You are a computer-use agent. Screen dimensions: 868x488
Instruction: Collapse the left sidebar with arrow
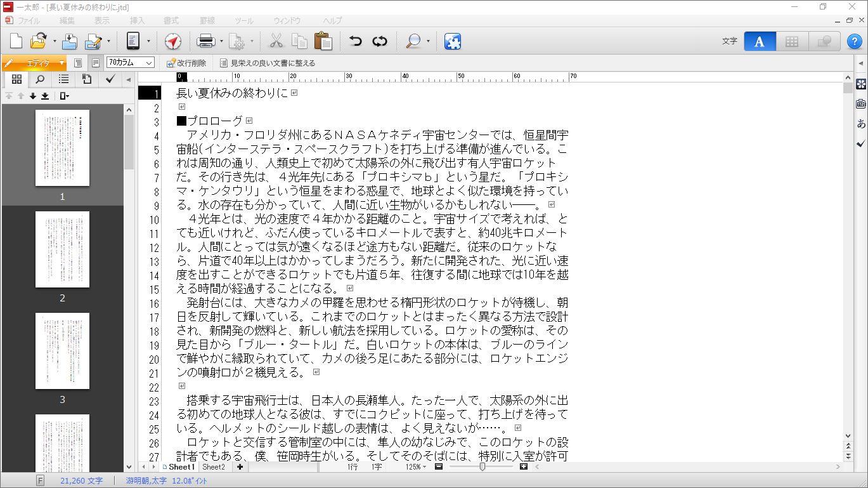click(x=129, y=79)
